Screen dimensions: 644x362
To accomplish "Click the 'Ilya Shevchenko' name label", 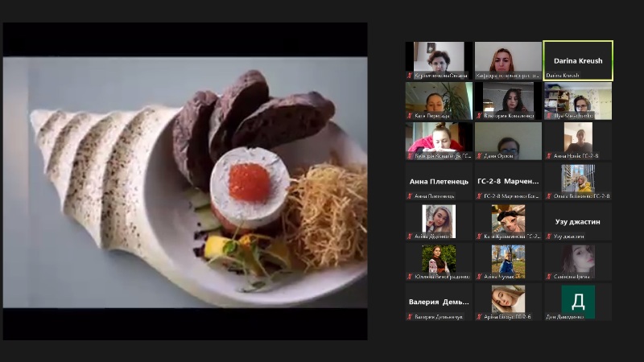I will click(x=573, y=116).
